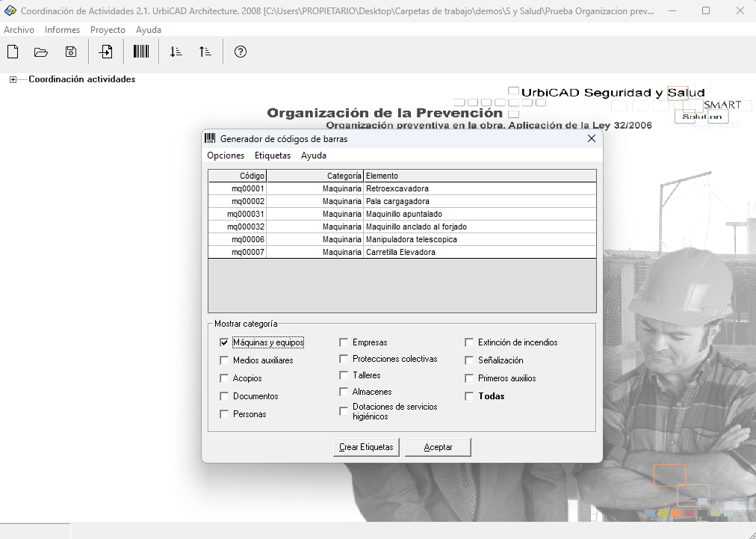Click the Save disk toolbar icon
Screen dimensions: 756x539
71,52
